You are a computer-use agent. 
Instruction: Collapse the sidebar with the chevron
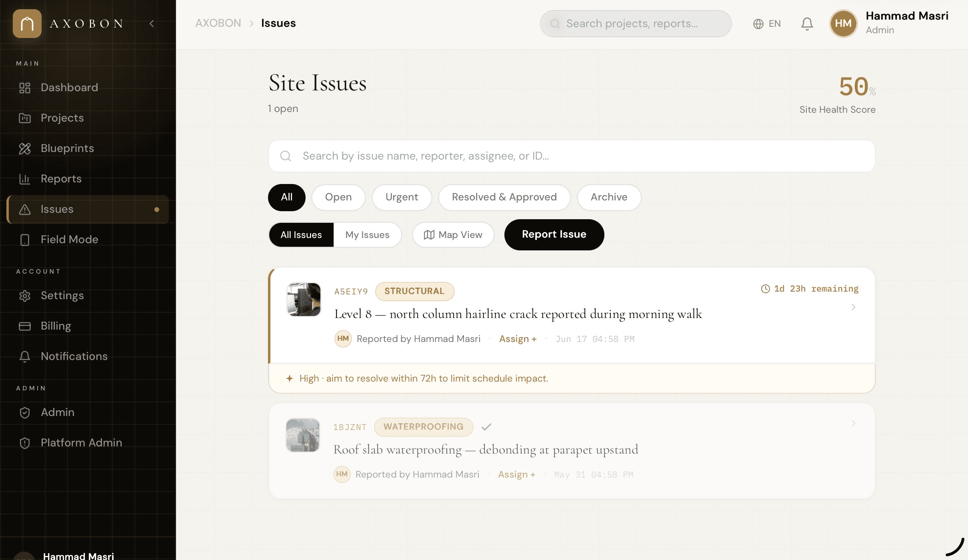(152, 24)
